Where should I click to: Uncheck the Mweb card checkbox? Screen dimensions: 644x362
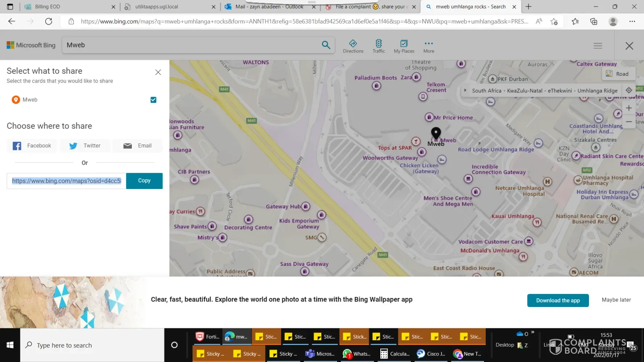click(x=153, y=100)
